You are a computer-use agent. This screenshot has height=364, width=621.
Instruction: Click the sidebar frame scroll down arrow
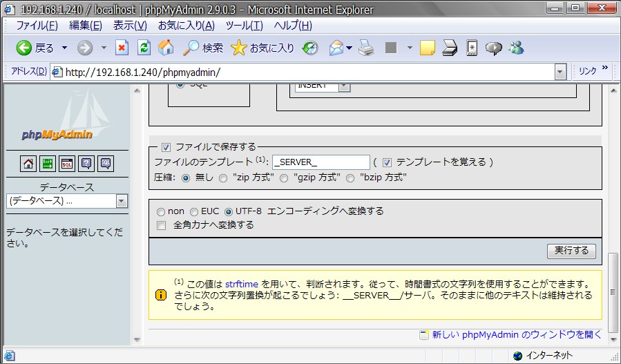tap(137, 339)
